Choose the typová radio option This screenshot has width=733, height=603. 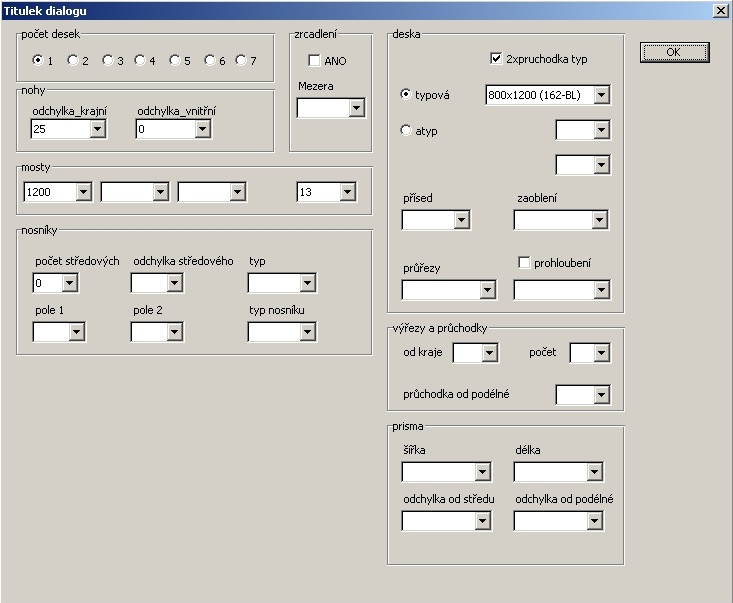pos(406,94)
